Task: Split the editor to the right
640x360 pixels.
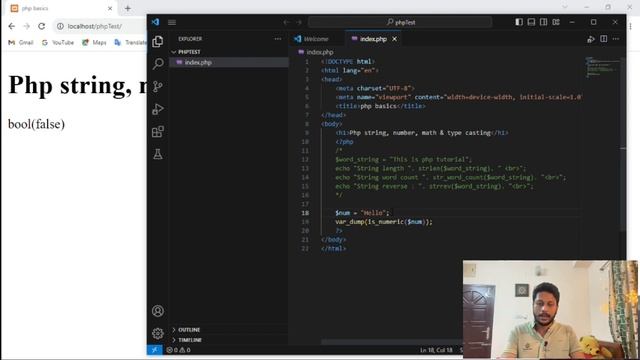Action: tap(604, 39)
